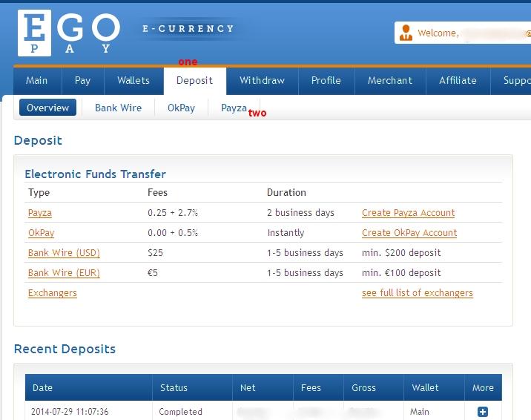Screen dimensions: 531x420
Task: Click the 2014-07-29 11:07:36 date cell
Action: pyautogui.click(x=70, y=412)
